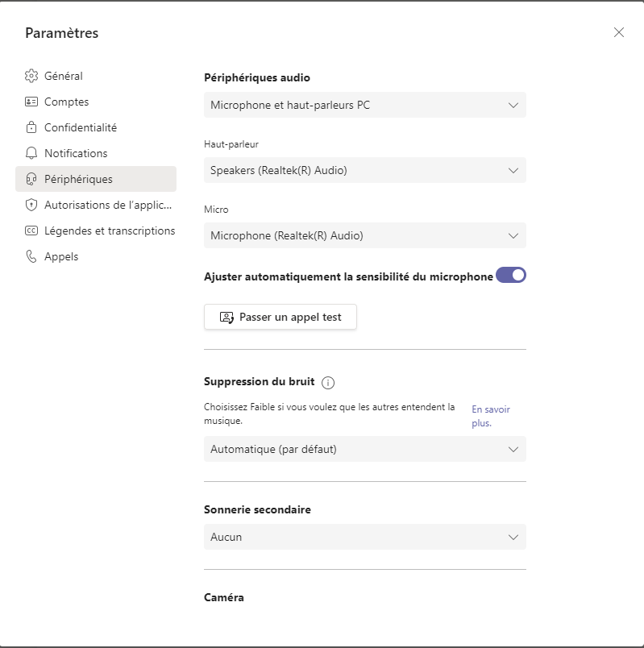The width and height of the screenshot is (644, 648).
Task: Expand the noise suppression Automatique dropdown
Action: tap(365, 449)
